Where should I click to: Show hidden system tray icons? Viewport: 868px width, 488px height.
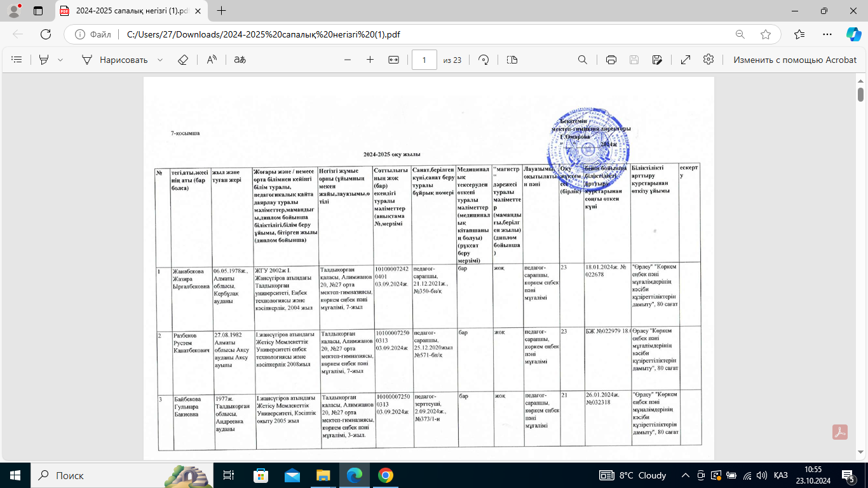click(x=686, y=475)
